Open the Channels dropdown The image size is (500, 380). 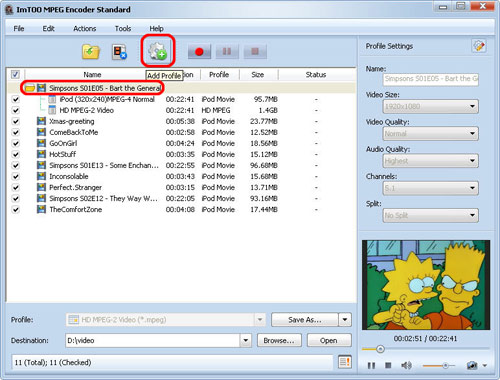tap(431, 188)
